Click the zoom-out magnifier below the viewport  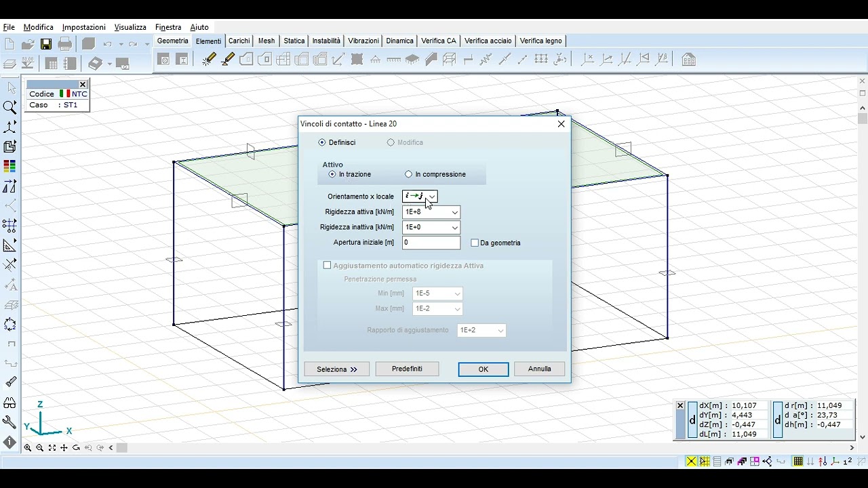[x=40, y=448]
